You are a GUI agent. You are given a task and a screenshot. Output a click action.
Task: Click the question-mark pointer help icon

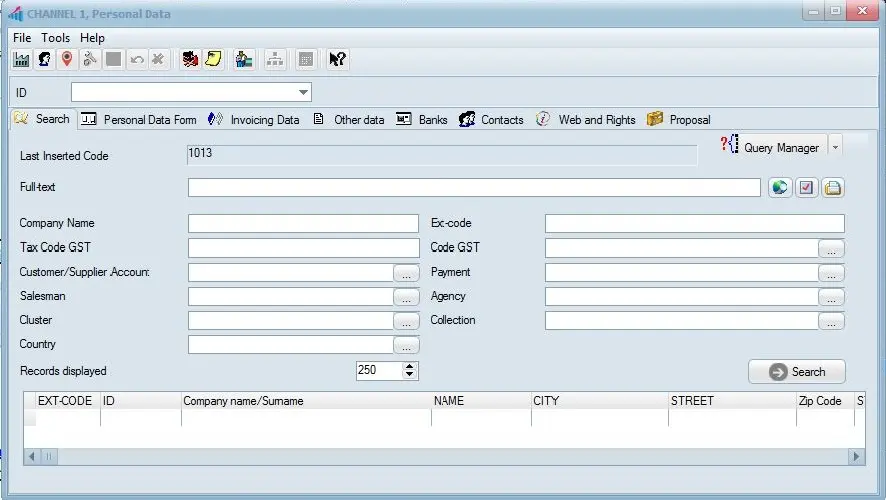[338, 60]
